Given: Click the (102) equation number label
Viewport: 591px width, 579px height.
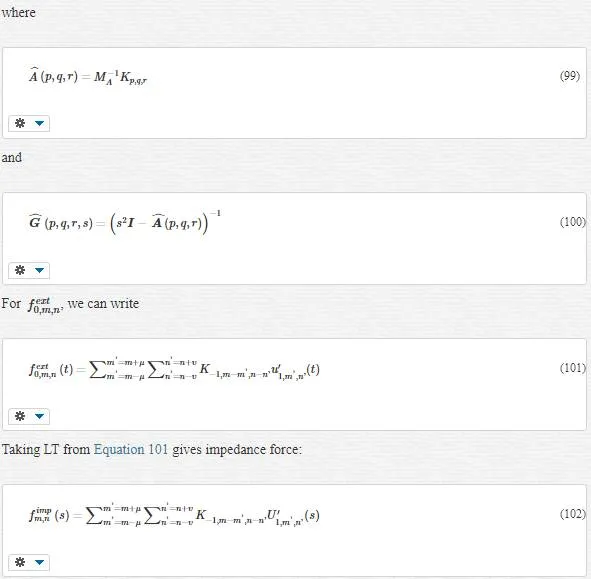Looking at the screenshot, I should [x=573, y=514].
